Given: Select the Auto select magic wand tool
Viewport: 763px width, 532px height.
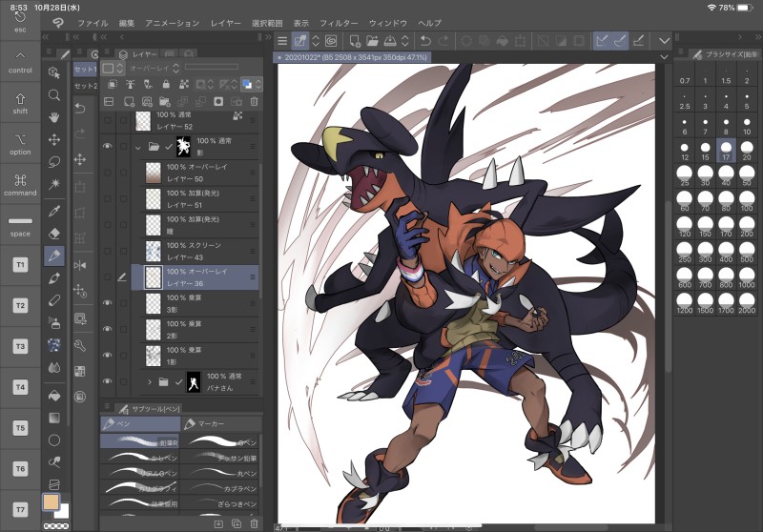Looking at the screenshot, I should pyautogui.click(x=54, y=183).
